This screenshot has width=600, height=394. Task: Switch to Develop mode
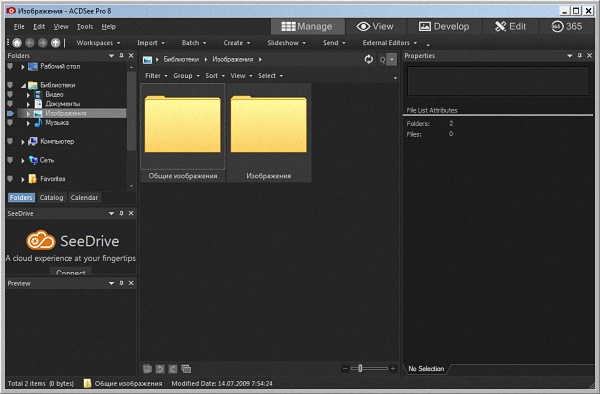[444, 26]
